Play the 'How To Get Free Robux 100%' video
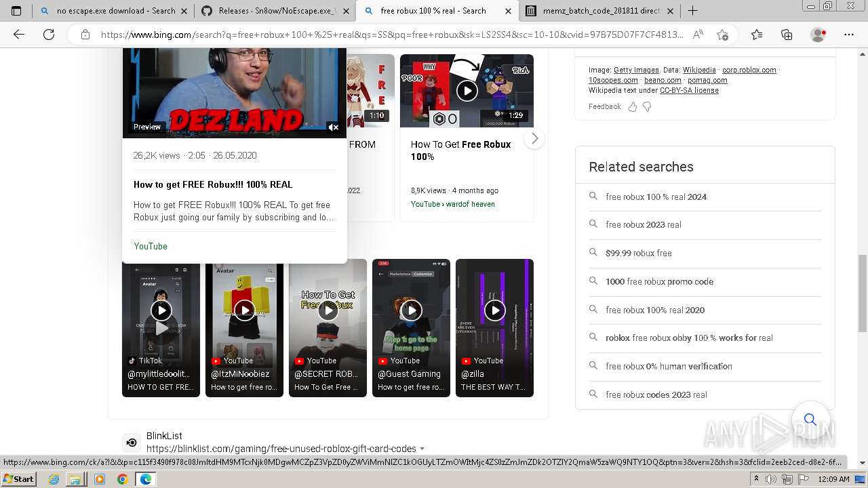The image size is (868, 488). coord(467,90)
